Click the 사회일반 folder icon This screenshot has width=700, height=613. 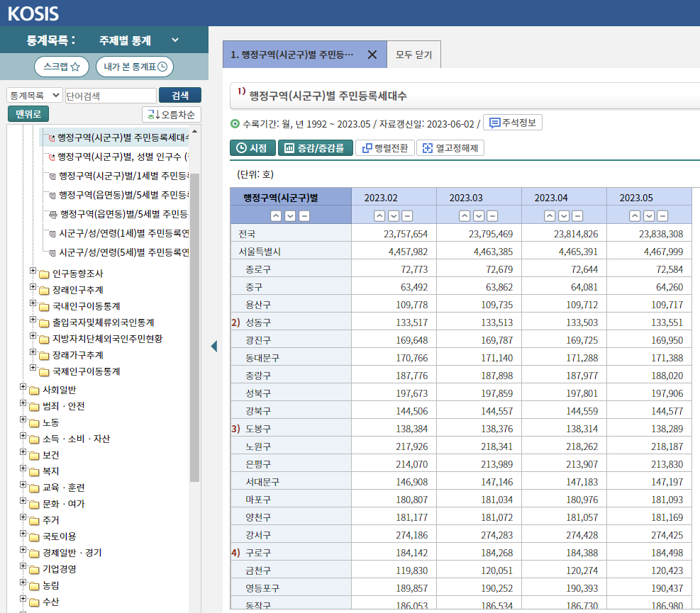34,390
